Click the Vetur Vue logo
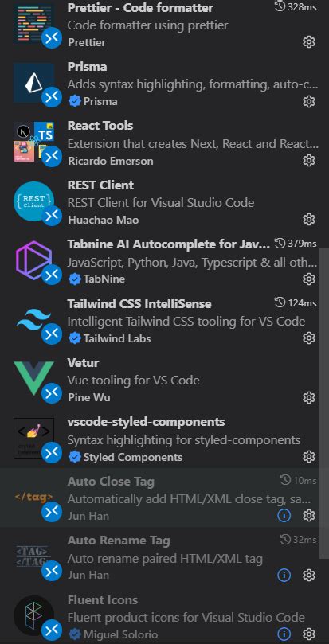 (x=33, y=379)
